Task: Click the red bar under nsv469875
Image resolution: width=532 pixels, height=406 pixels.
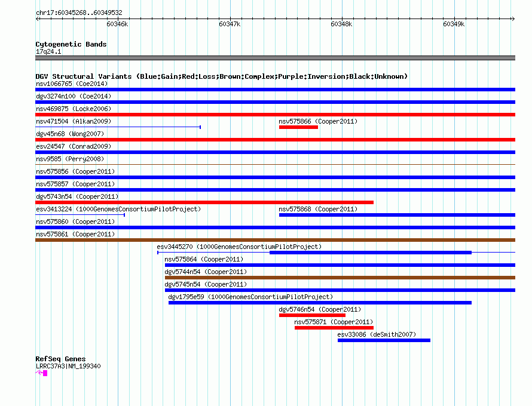Action: [x=275, y=115]
